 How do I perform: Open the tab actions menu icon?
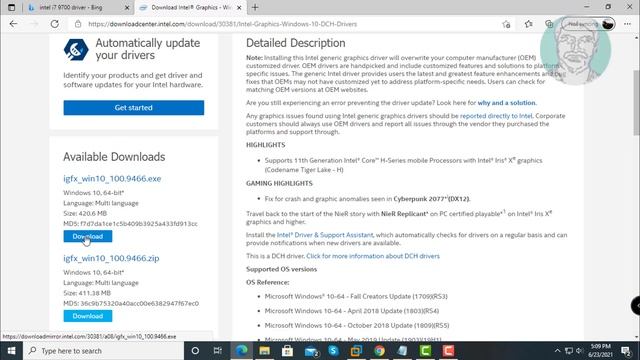tap(11, 7)
